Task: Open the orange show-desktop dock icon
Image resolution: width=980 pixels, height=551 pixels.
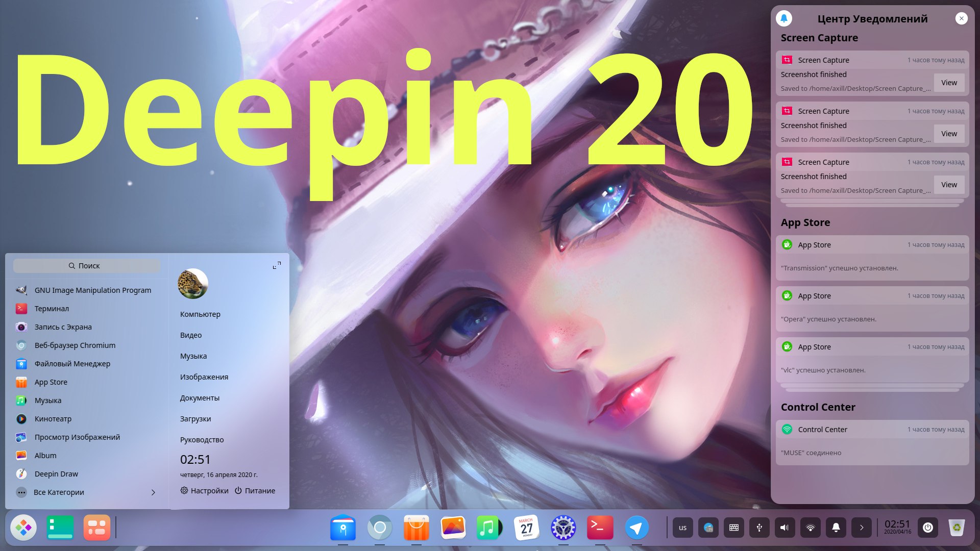Action: (97, 528)
